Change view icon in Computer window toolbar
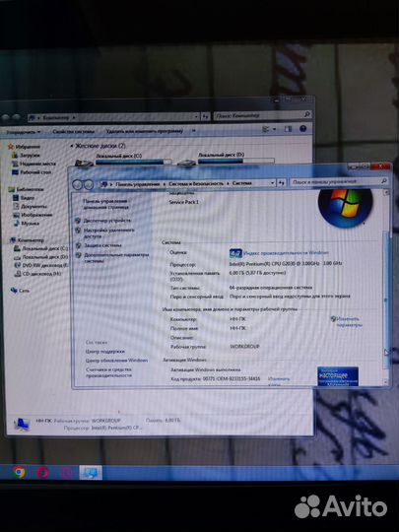The height and width of the screenshot is (532, 399). click(266, 129)
